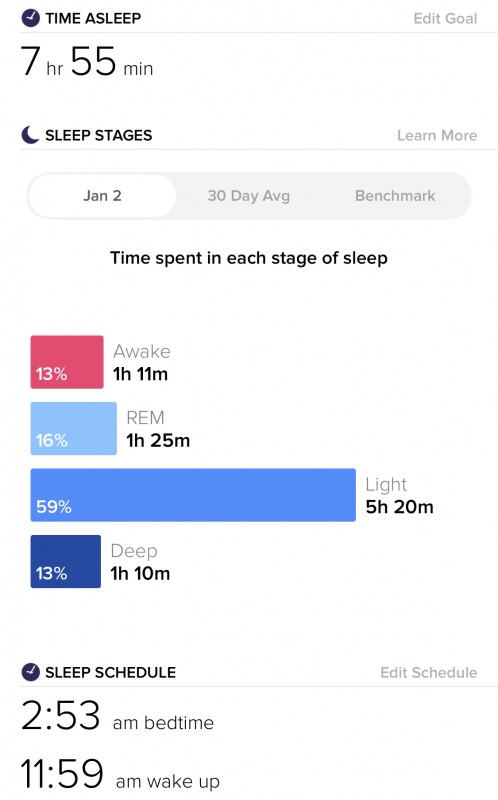
Task: Click the Awake 1h 11m label
Action: 141,362
